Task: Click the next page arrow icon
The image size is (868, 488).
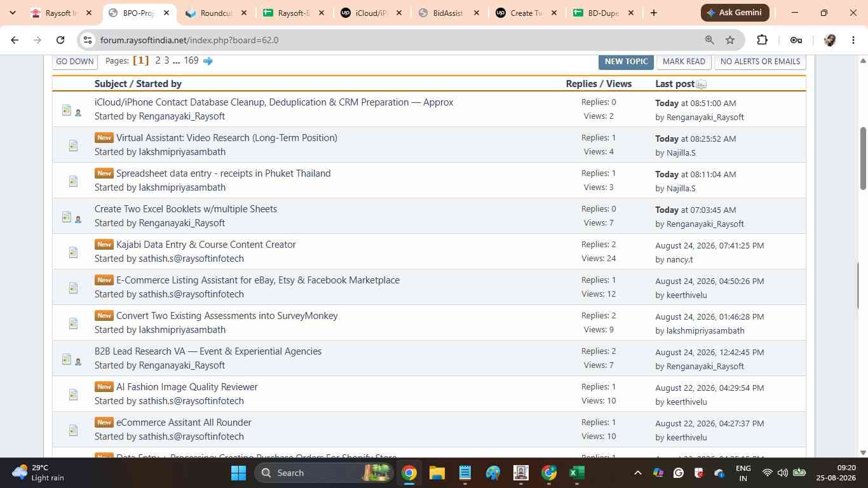Action: pyautogui.click(x=208, y=61)
